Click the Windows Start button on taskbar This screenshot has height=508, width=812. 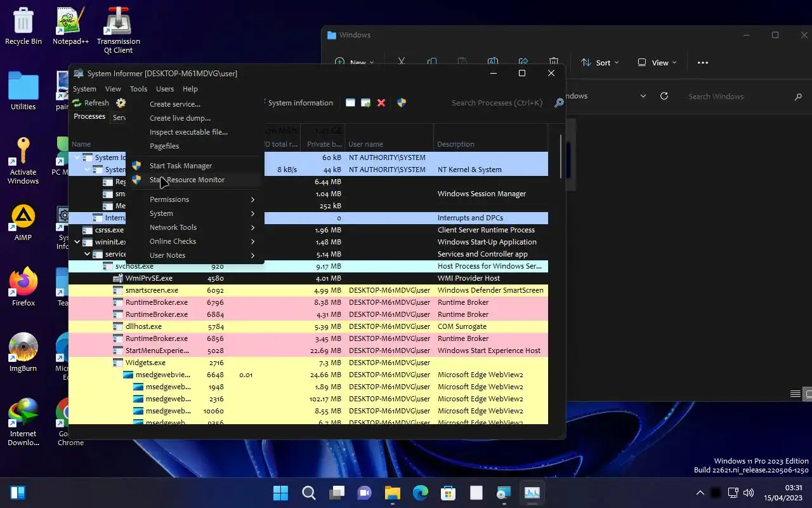pos(280,493)
